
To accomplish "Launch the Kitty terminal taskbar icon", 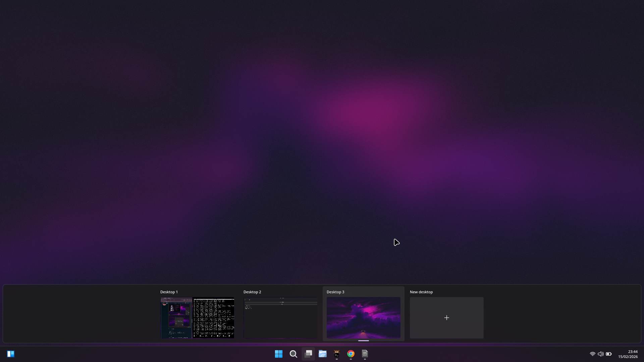I will [337, 354].
